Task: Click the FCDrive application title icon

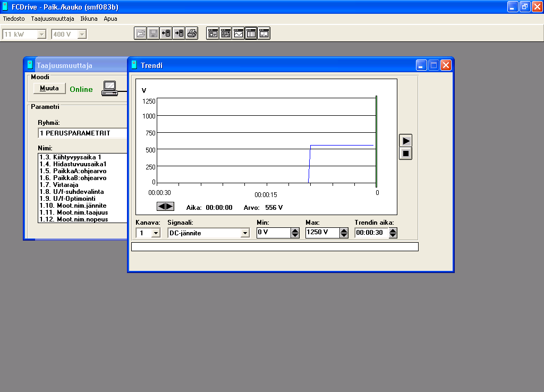Action: pos(5,6)
